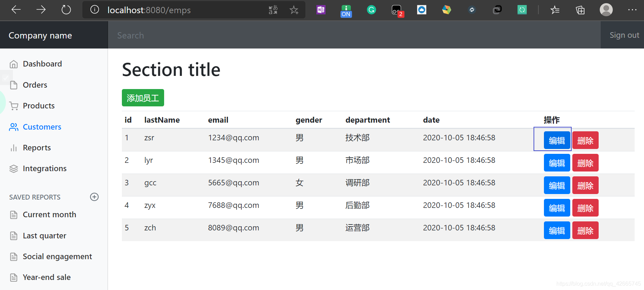Click the department column header
Image resolution: width=644 pixels, height=290 pixels.
tap(368, 120)
